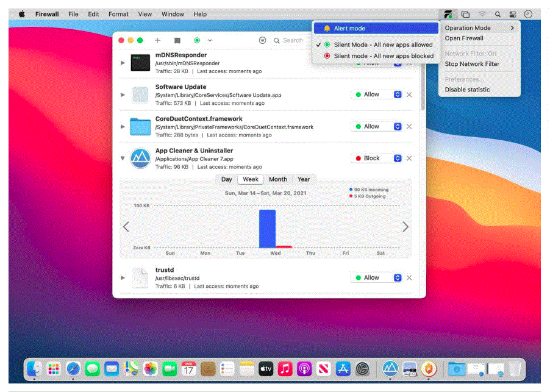Go to the next week in the chart
Viewport: 550px width, 392px height.
click(x=405, y=227)
